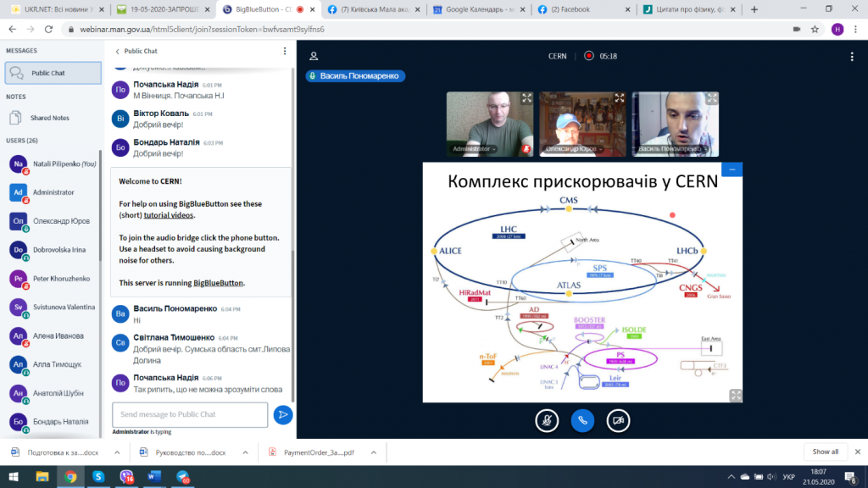868x488 pixels.
Task: Click the address bar URL
Action: (x=203, y=30)
